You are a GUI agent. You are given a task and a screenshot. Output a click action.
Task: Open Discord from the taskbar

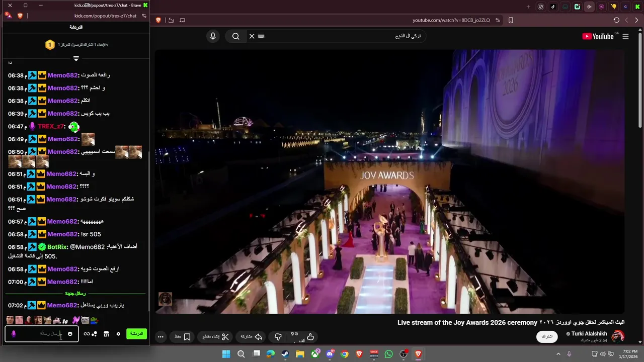[x=330, y=354]
